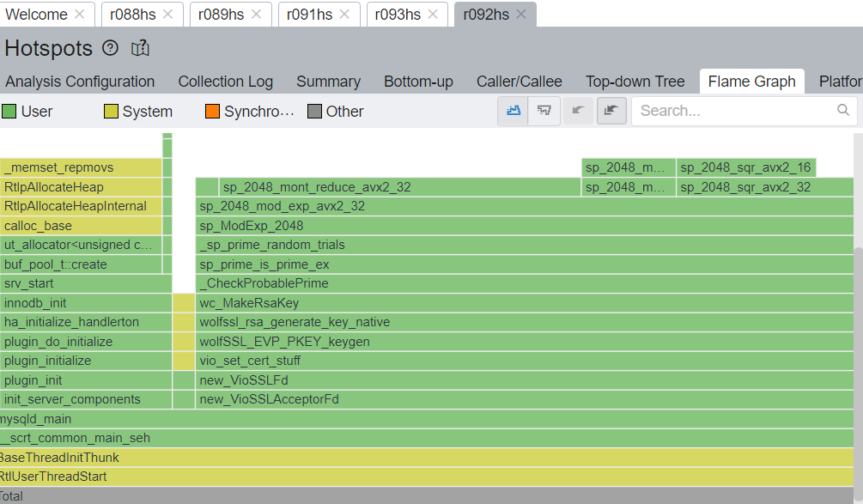Switch to the icicle graph view icon
This screenshot has height=504, width=863.
click(x=544, y=111)
